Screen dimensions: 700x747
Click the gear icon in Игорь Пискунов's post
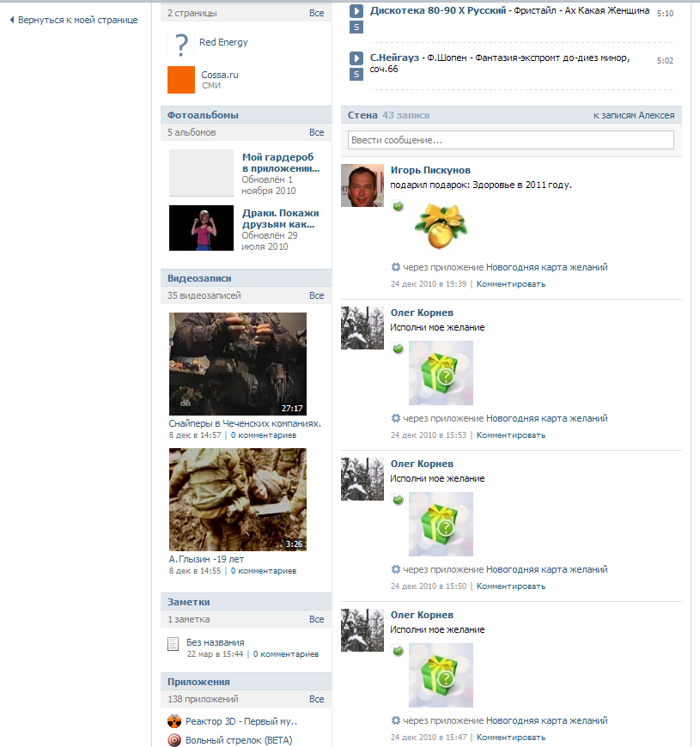click(395, 267)
